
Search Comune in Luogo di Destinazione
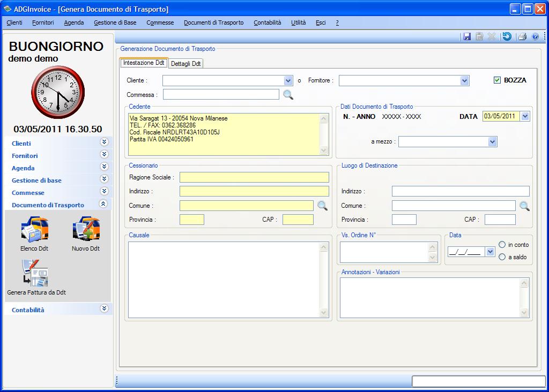[524, 206]
